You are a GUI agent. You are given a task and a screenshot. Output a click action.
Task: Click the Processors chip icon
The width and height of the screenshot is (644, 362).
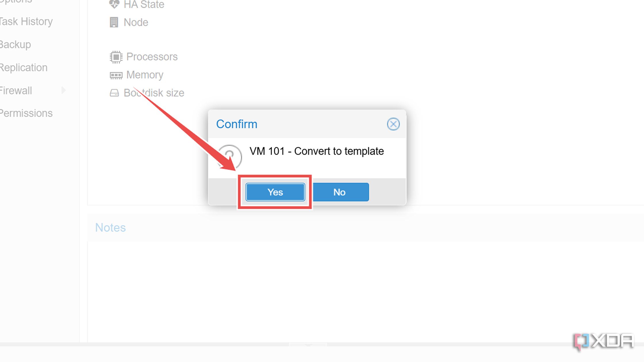tap(116, 57)
